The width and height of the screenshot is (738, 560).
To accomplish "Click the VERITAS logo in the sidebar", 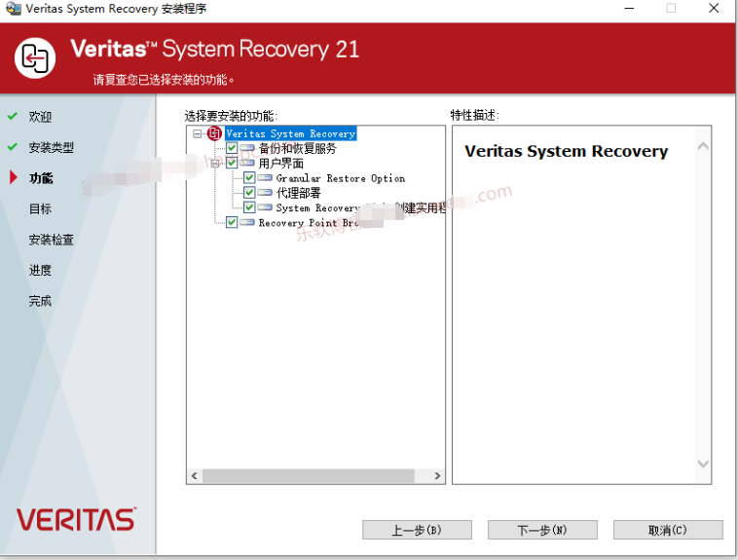I will coord(76,519).
